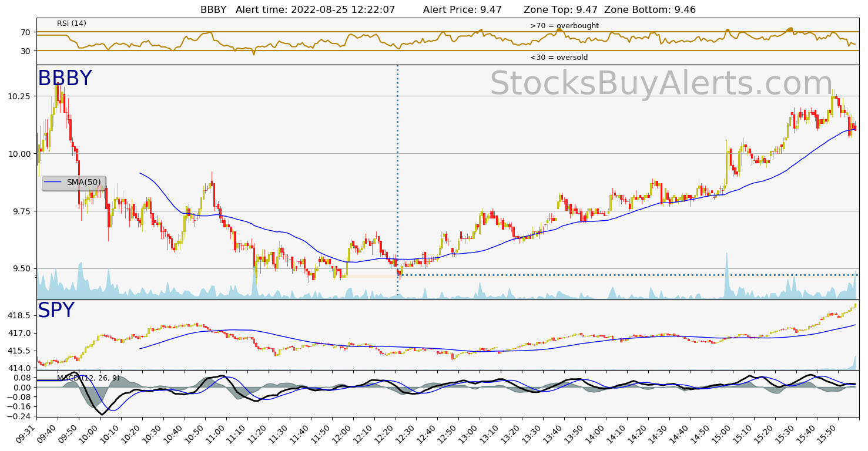Select the 414.0 tick on SPY axis
The image size is (868, 451).
tap(20, 368)
